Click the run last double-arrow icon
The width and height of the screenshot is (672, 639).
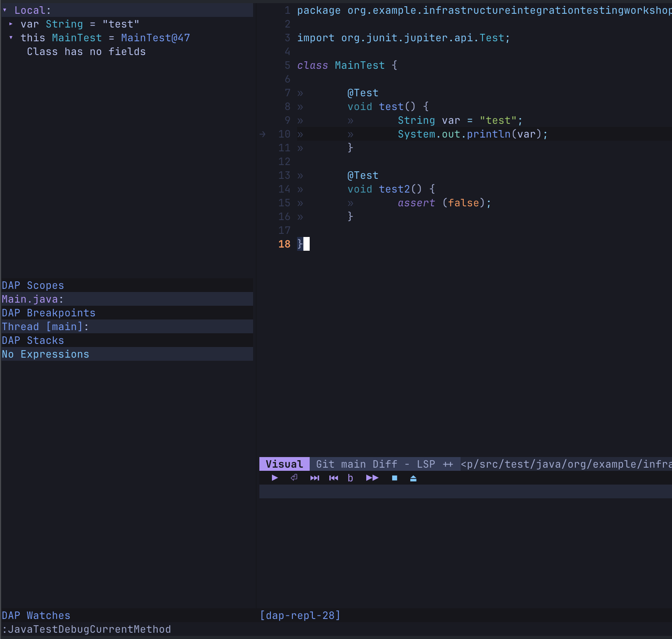pos(372,478)
